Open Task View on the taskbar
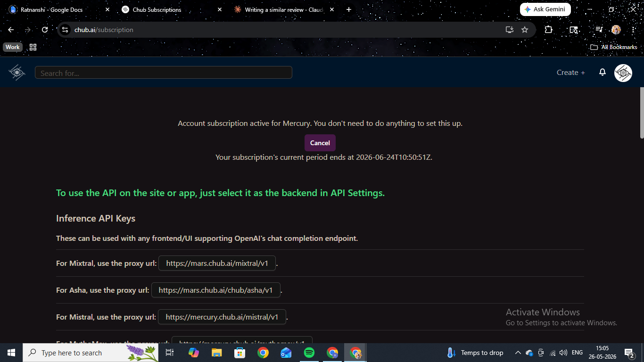This screenshot has width=644, height=362. (170, 353)
